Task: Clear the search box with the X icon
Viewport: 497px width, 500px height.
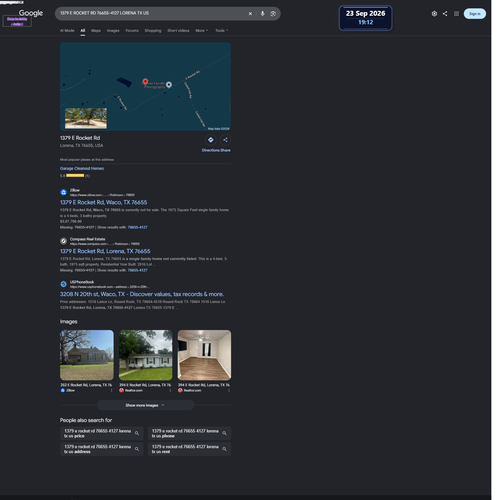Action: (250, 14)
